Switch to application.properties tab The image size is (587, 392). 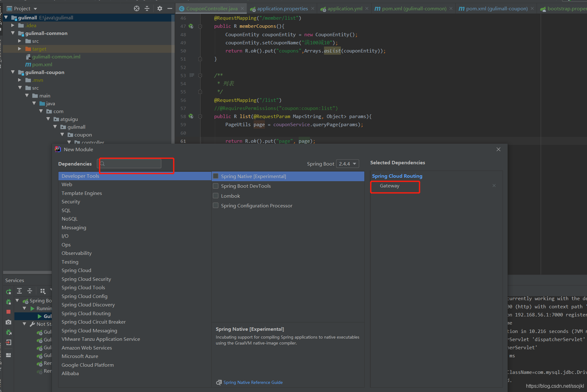pyautogui.click(x=282, y=8)
